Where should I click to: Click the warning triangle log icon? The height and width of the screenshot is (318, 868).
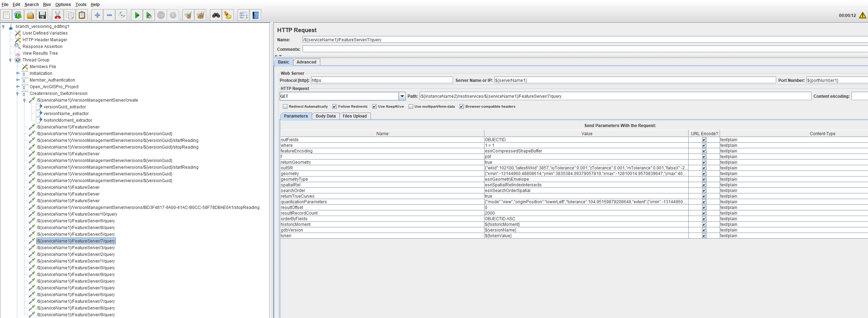coord(863,15)
